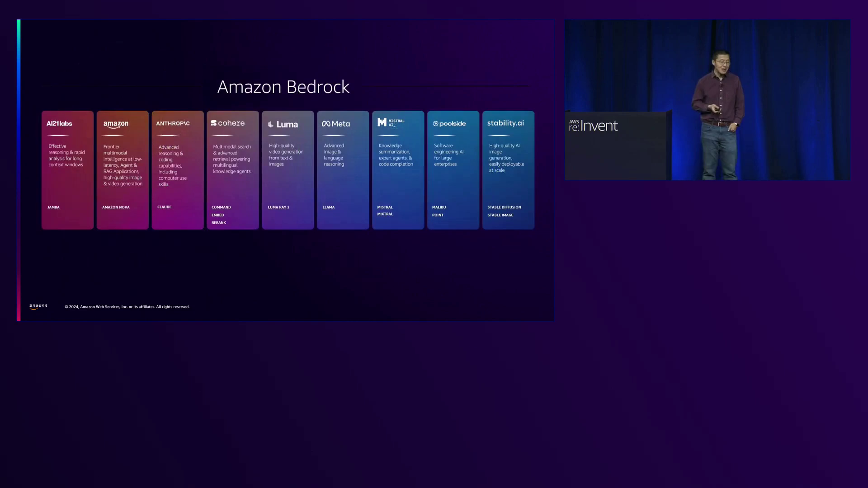Click the speaker video thumbnail
Image resolution: width=868 pixels, height=488 pixels.
[707, 99]
